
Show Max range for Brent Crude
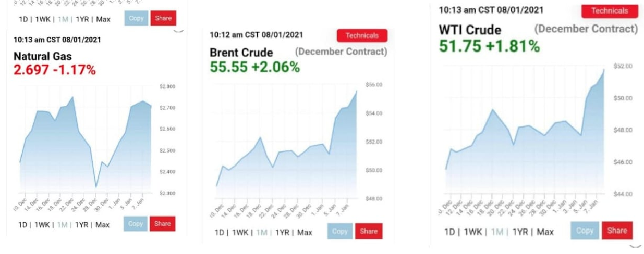pos(305,232)
